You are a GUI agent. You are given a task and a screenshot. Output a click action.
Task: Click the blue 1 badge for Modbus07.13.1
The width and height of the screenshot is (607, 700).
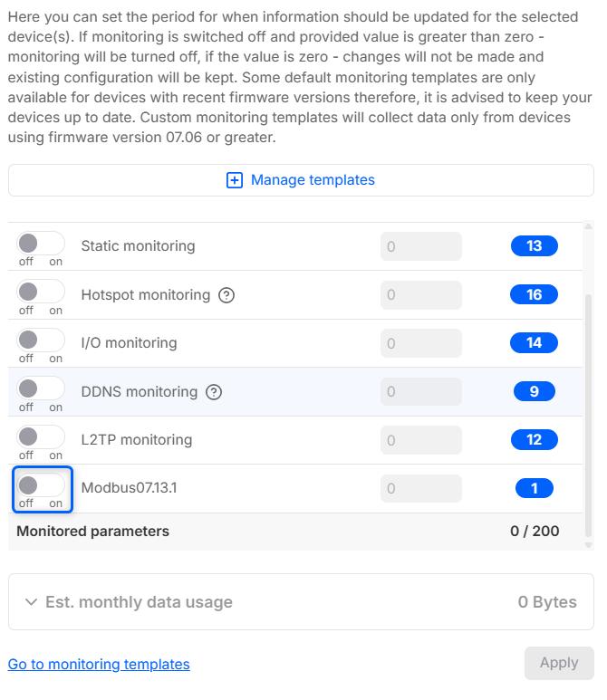[534, 489]
